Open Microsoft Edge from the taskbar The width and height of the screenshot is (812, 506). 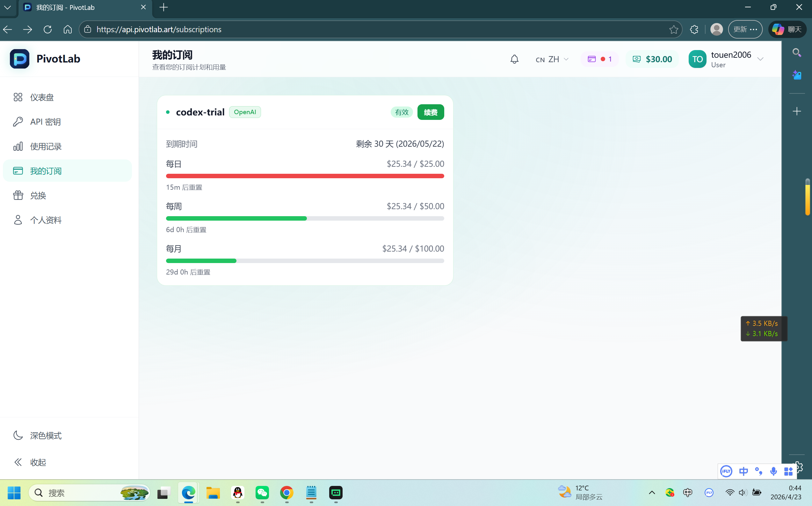click(x=188, y=493)
